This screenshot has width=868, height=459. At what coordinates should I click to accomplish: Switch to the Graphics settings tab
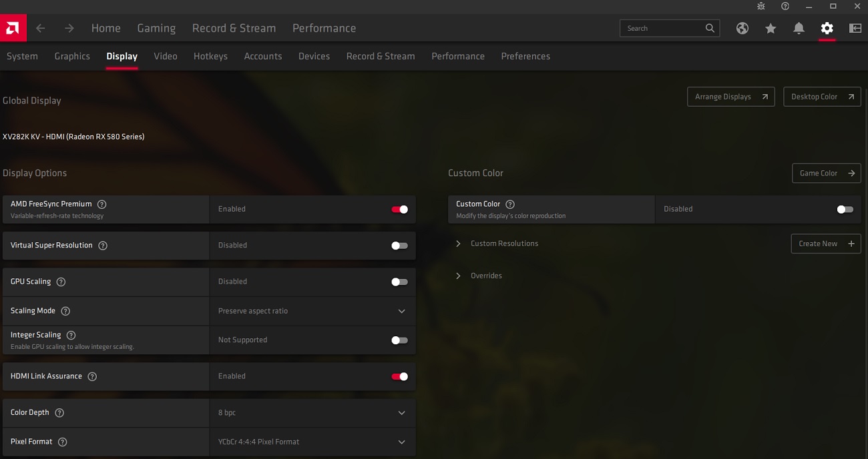(x=72, y=56)
